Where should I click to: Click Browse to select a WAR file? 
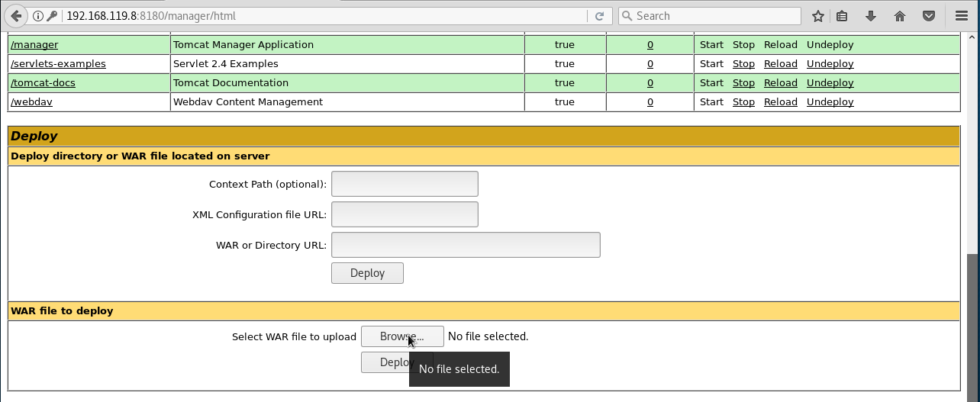401,336
